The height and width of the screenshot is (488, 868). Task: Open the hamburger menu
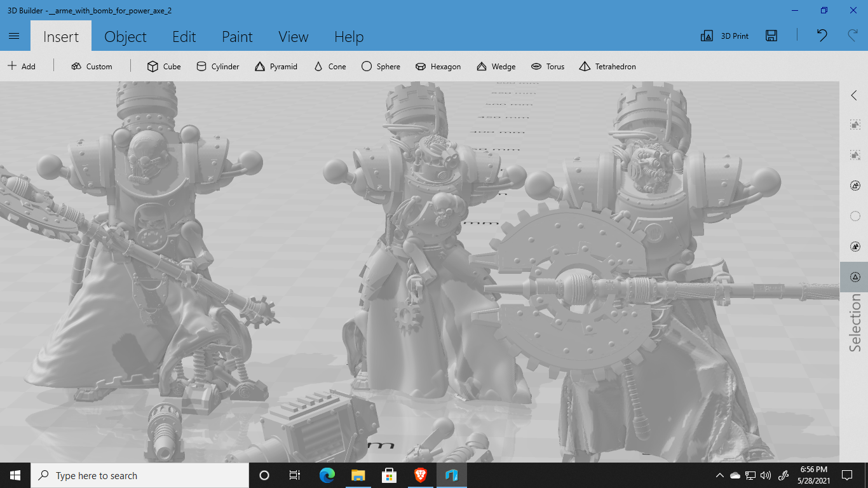[x=15, y=36]
